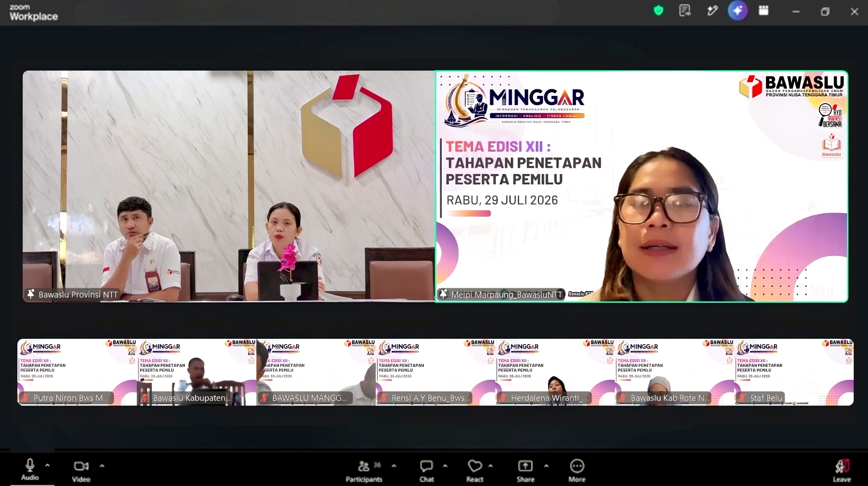Click the participant count number 36
Screen dimensions: 868x486
pyautogui.click(x=377, y=465)
